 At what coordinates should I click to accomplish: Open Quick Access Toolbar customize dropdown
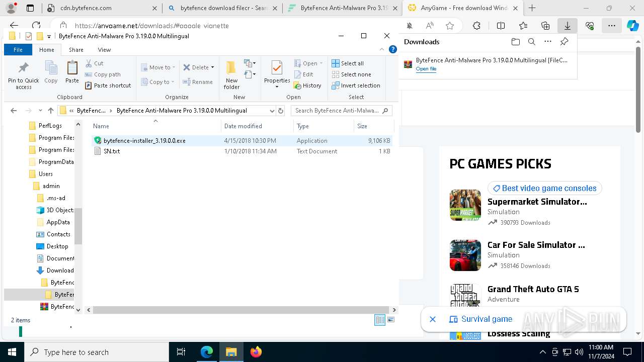coord(49,36)
